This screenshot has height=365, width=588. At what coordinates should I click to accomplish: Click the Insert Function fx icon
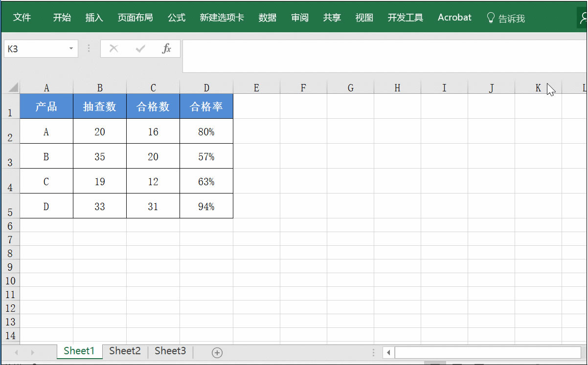pyautogui.click(x=167, y=48)
